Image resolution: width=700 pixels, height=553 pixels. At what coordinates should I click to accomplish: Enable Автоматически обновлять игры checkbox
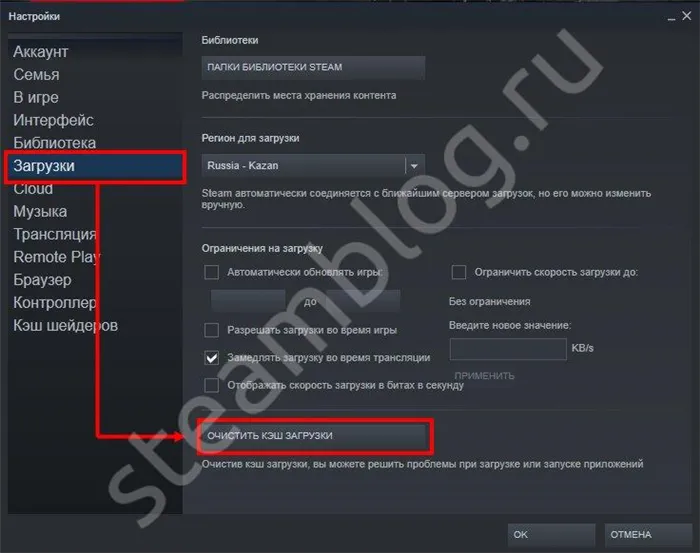pos(211,272)
